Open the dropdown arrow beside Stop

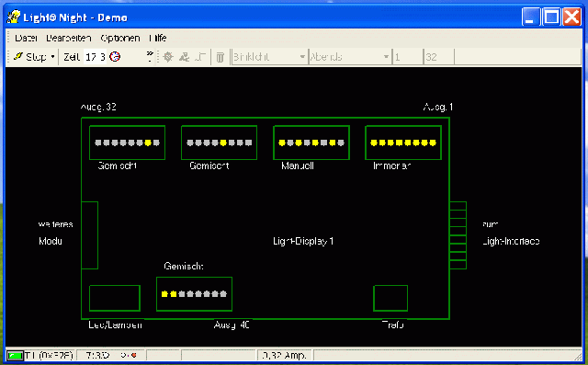point(52,57)
